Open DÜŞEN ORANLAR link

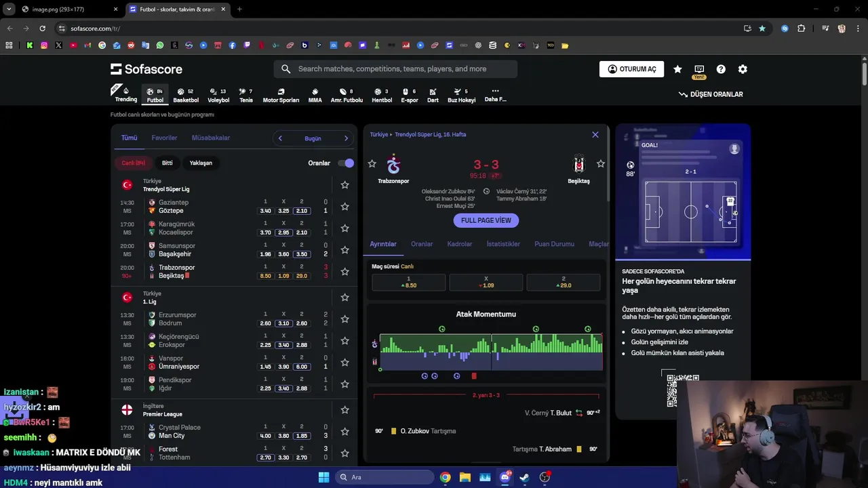click(x=711, y=94)
